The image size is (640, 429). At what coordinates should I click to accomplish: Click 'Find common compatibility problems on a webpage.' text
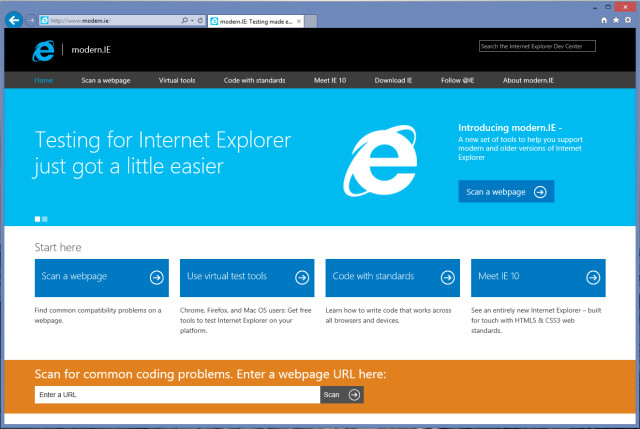98,316
